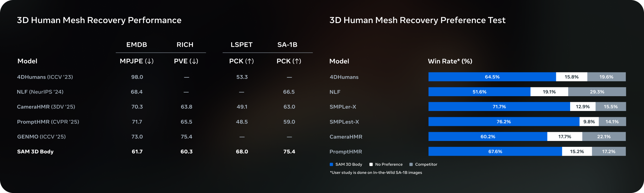Select the LSPET column header
The height and width of the screenshot is (193, 644).
tap(241, 45)
